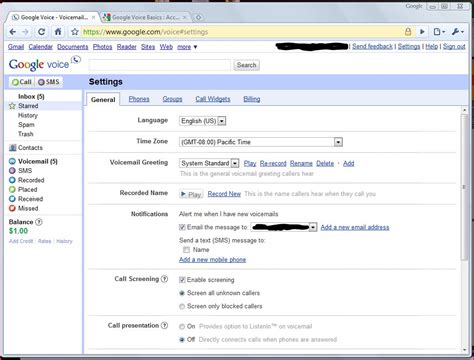
Task: Click the scrollbar down arrow
Action: click(465, 350)
